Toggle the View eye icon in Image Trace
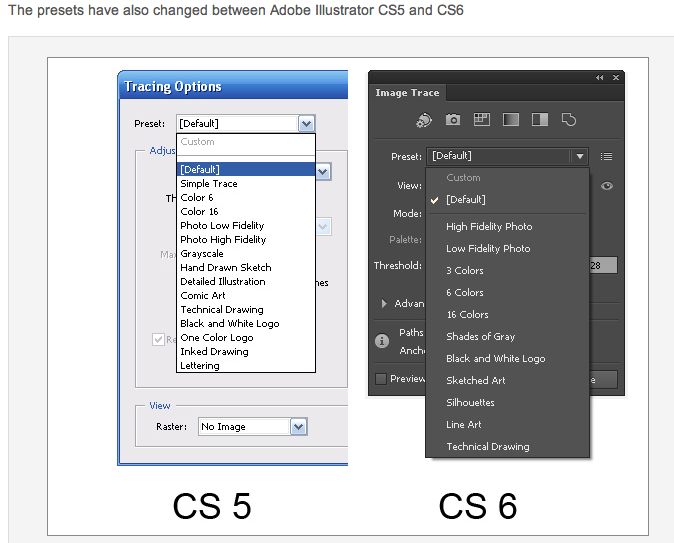Viewport: 674px width, 543px height. coord(607,186)
